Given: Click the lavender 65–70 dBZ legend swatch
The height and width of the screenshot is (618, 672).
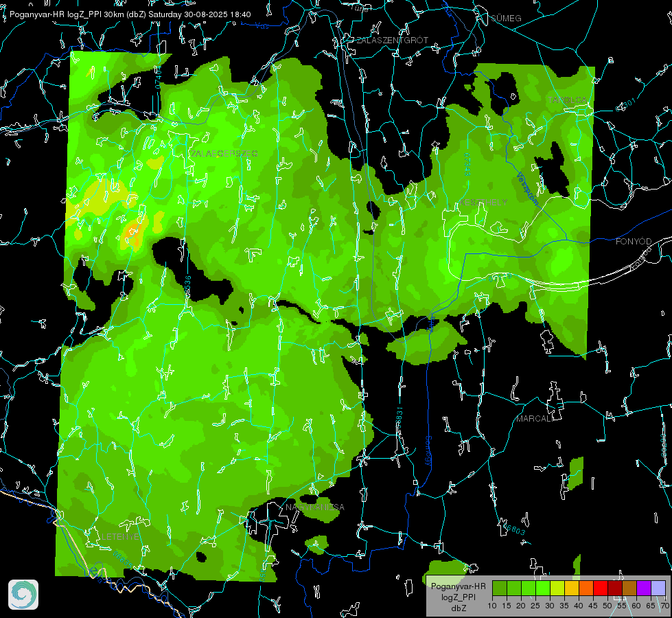Looking at the screenshot, I should pos(658,588).
